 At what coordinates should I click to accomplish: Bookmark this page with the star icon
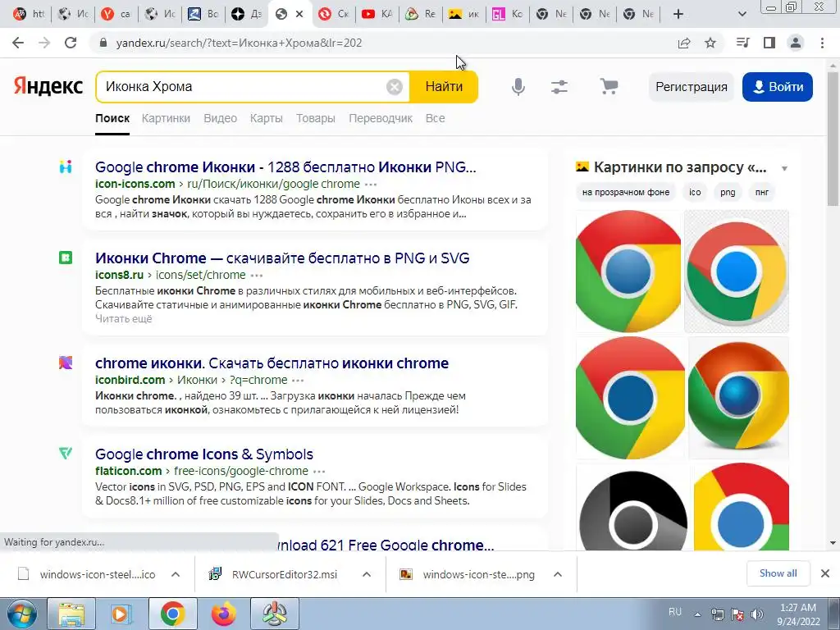(710, 43)
